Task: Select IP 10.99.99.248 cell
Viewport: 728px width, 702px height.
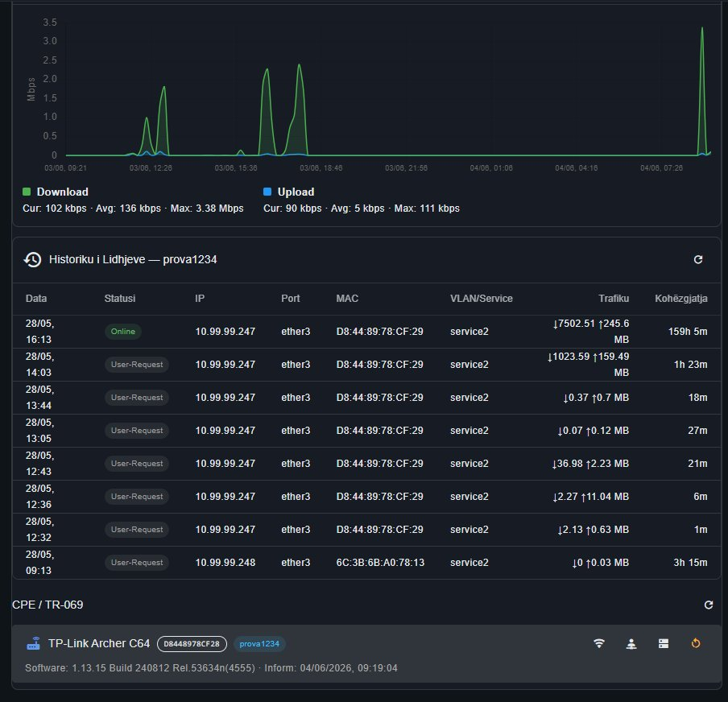Action: [225, 562]
